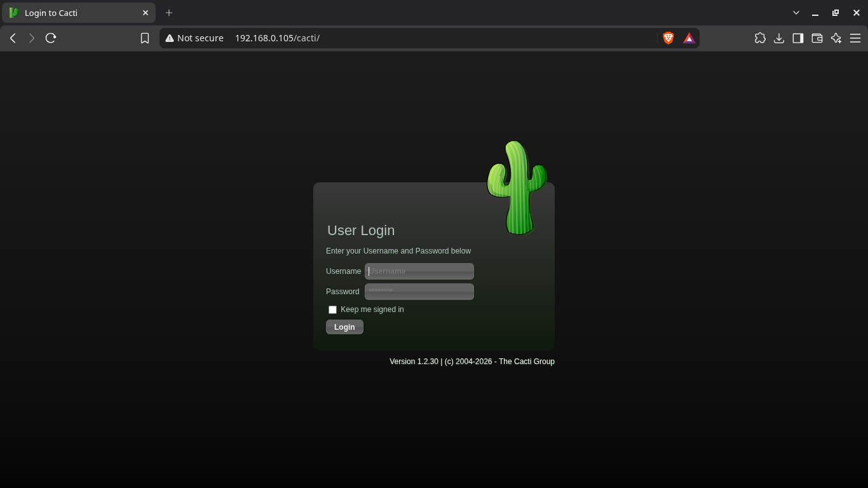Click the Version 1.2.30 footer text
The height and width of the screenshot is (488, 868).
point(472,362)
